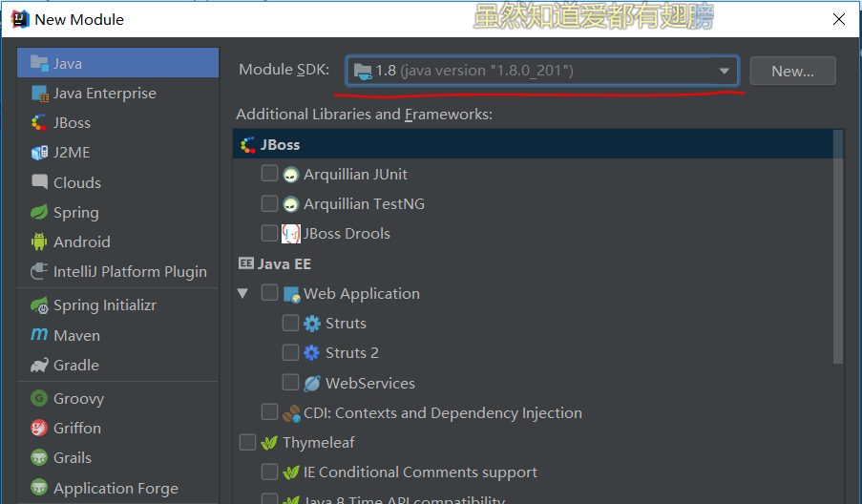Screen dimensions: 862x504
Task: Enable the Thymeleaf checkbox
Action: [248, 441]
